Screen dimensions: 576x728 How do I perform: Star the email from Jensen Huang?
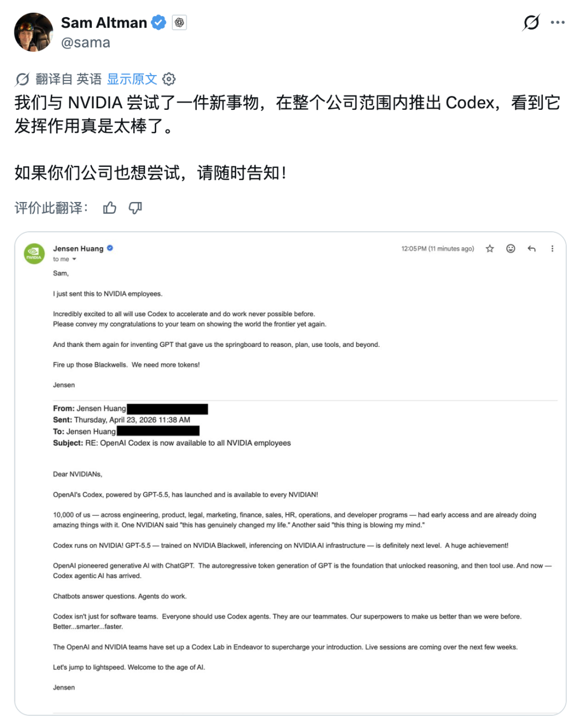pos(490,248)
